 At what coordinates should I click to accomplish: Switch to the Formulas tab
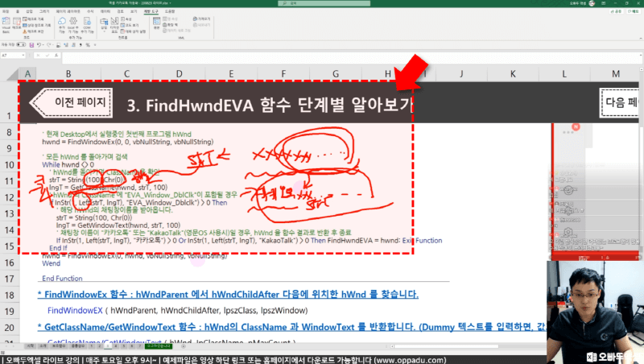[90, 11]
